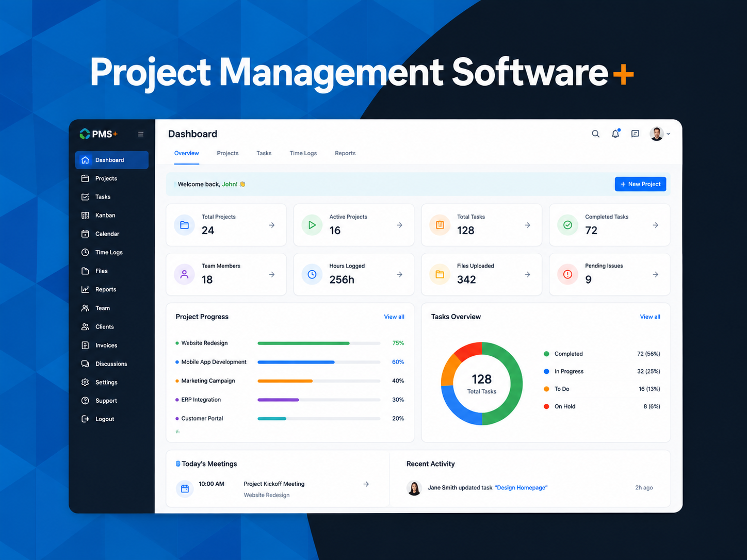Click the In Progress legend entry

[602, 371]
